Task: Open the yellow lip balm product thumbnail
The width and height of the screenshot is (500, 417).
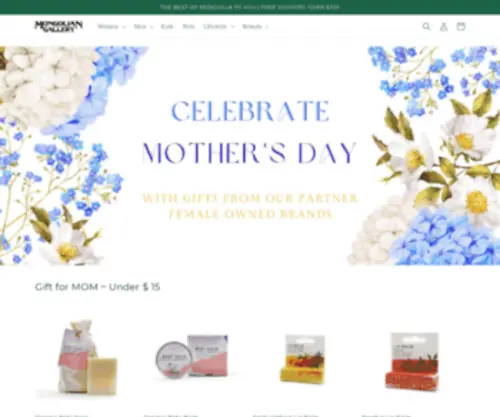Action: point(304,357)
